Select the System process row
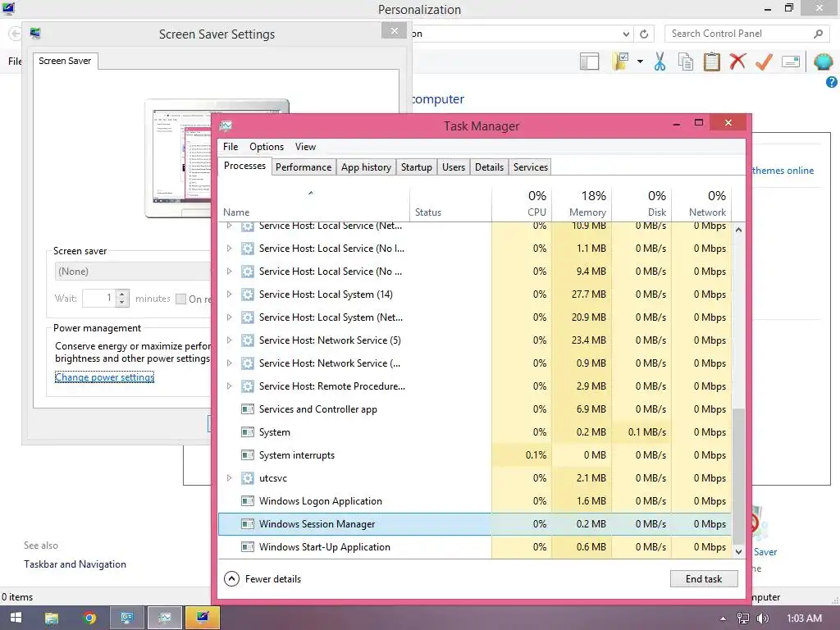 475,432
